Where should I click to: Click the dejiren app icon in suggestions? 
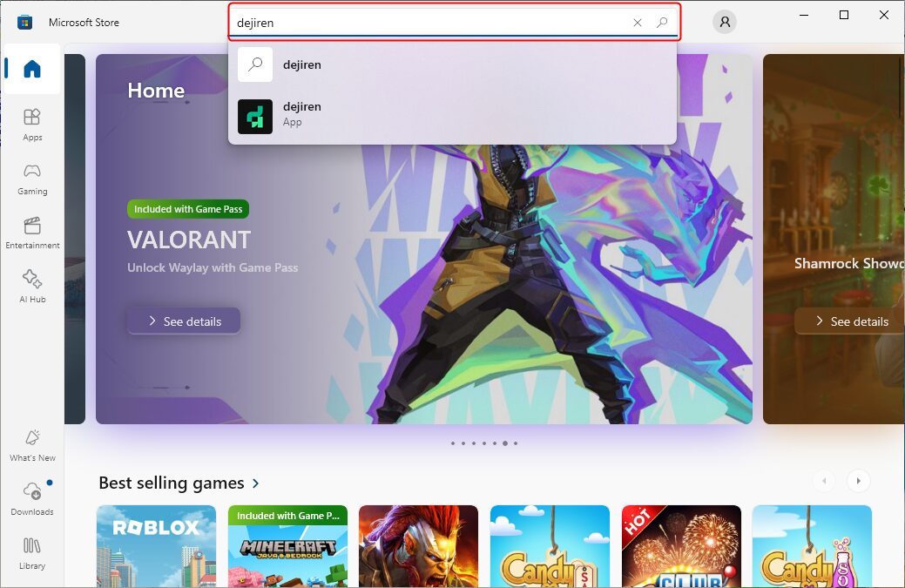255,117
